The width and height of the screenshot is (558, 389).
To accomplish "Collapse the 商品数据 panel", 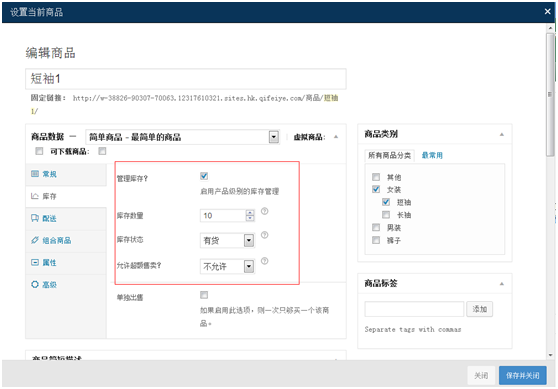I will pos(336,137).
